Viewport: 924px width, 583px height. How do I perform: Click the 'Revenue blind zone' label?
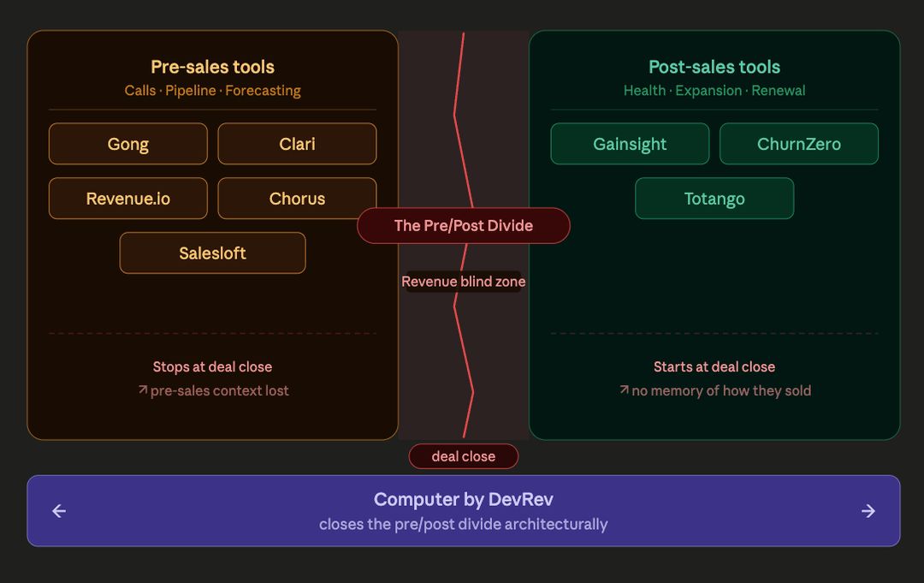(x=463, y=282)
